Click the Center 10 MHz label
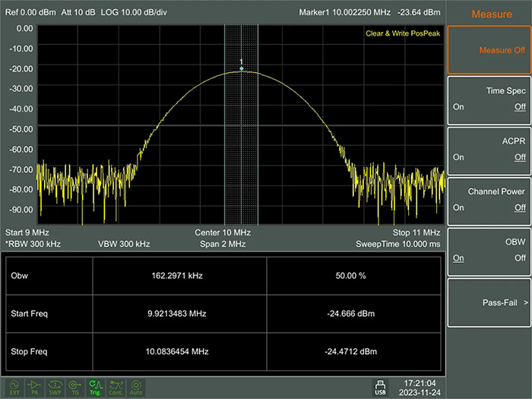532x399 pixels. (223, 233)
